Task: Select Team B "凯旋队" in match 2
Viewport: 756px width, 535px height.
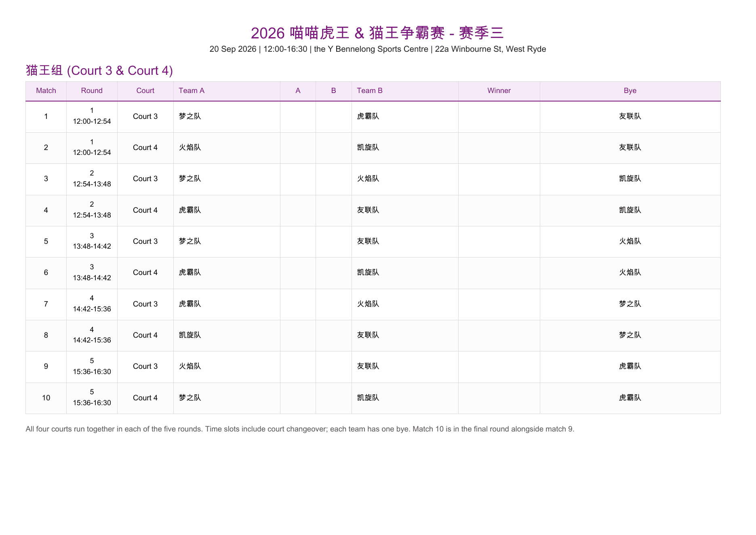Action: 368,148
